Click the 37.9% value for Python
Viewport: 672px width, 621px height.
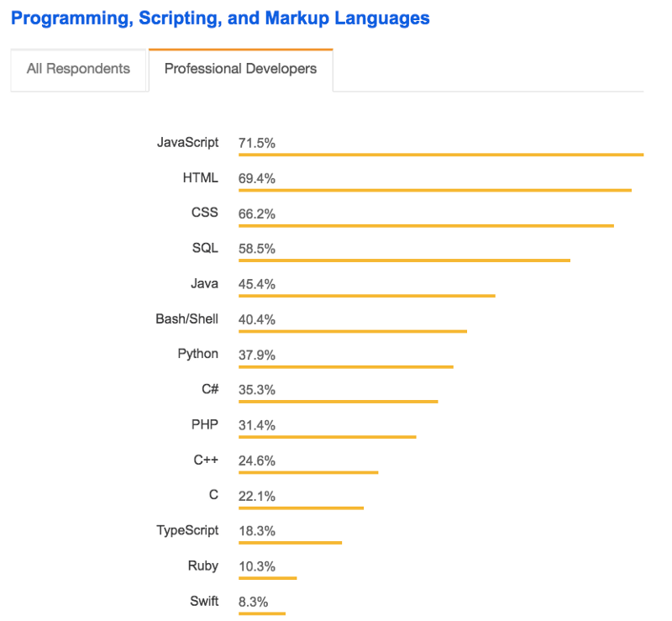[256, 355]
